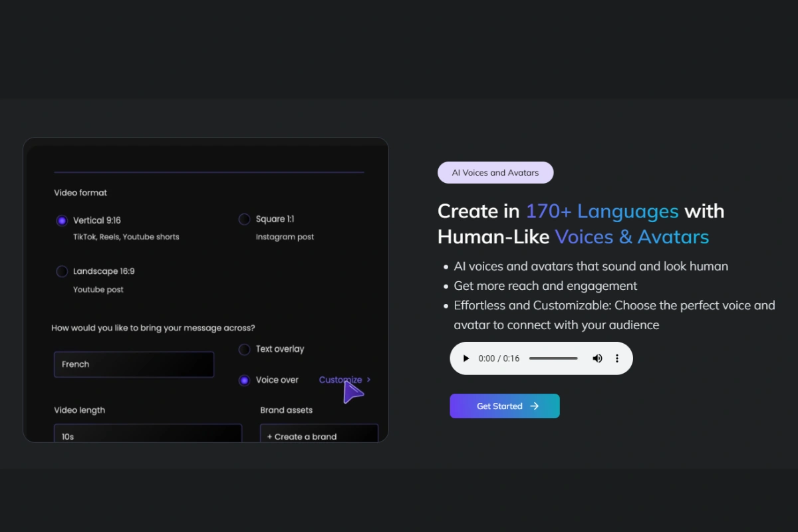Click the "TikTok, Reels, Youtube shorts" caption

coord(126,237)
